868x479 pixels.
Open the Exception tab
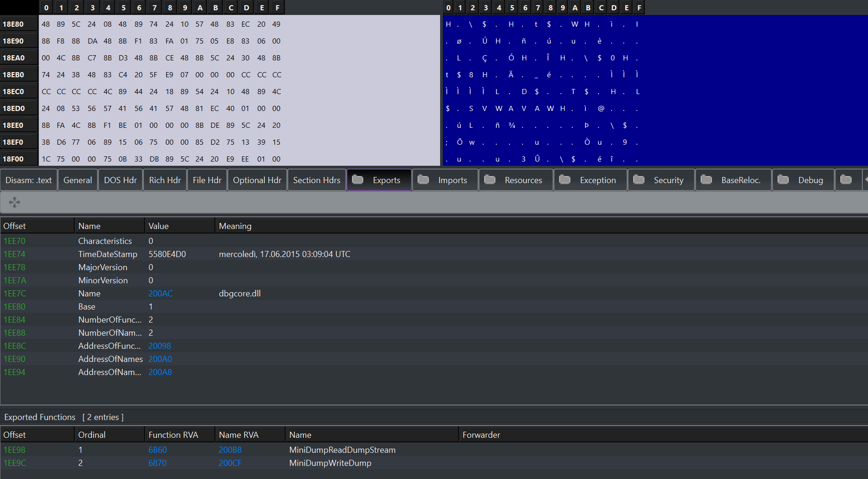(591, 180)
